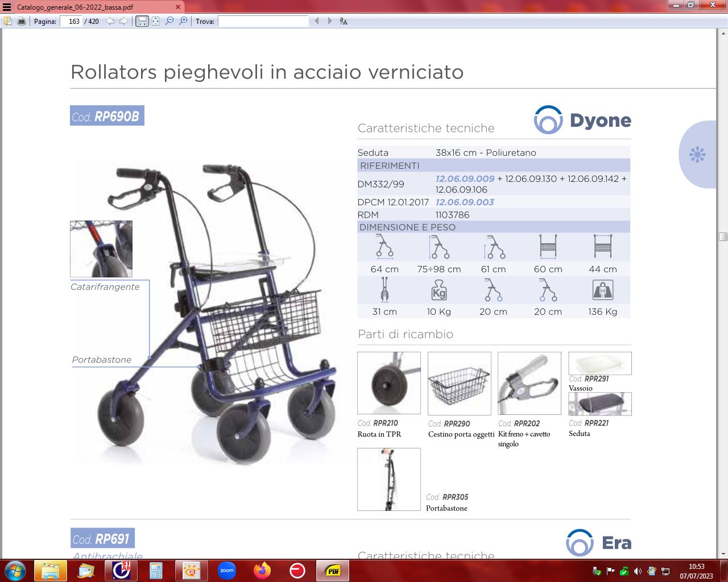Image resolution: width=728 pixels, height=582 pixels.
Task: Toggle match case search option
Action: [x=344, y=21]
